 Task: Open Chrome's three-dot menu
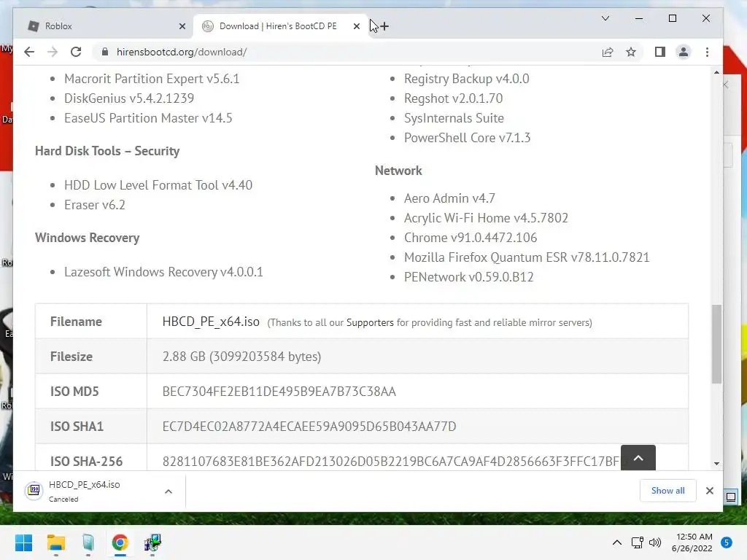point(707,52)
